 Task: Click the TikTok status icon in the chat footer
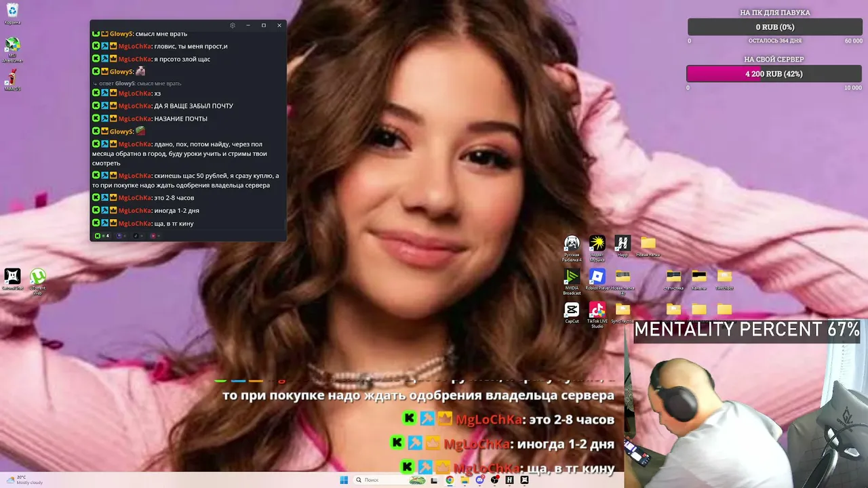click(138, 236)
